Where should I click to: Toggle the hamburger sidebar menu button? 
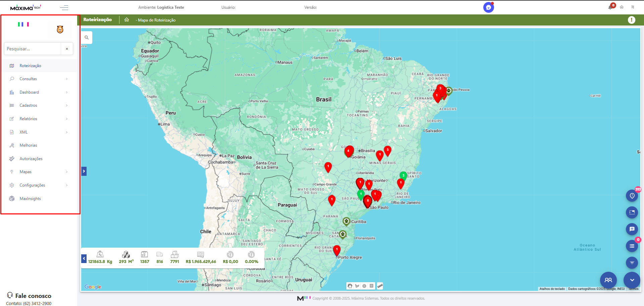coord(64,7)
